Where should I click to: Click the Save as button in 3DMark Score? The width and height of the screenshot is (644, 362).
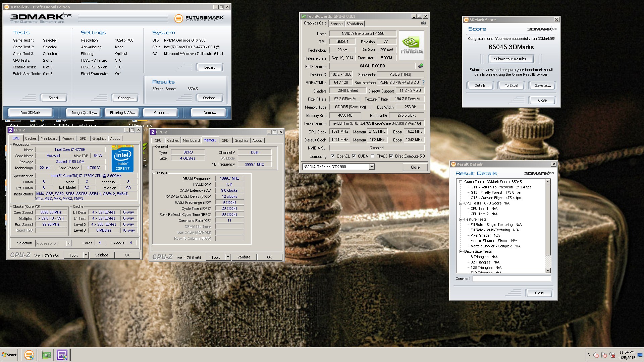click(x=542, y=85)
